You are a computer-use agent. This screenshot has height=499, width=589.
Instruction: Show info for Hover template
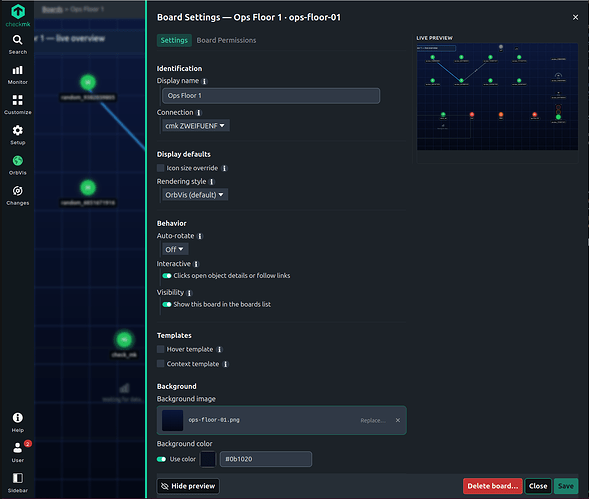tap(220, 350)
